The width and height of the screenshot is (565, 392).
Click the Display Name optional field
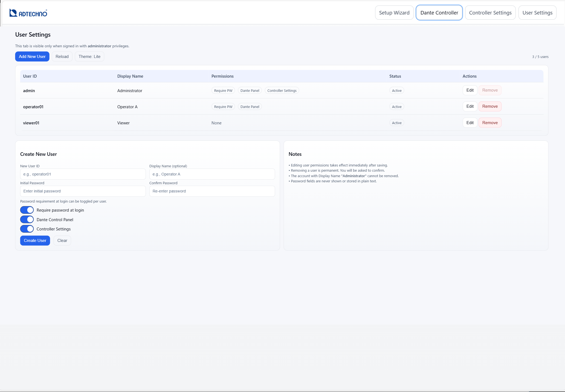212,174
